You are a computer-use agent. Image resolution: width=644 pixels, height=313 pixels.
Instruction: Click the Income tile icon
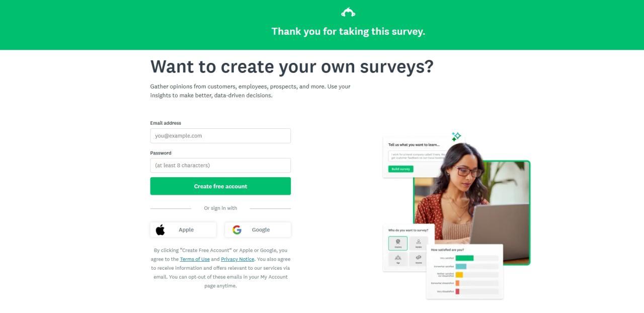pyautogui.click(x=419, y=259)
